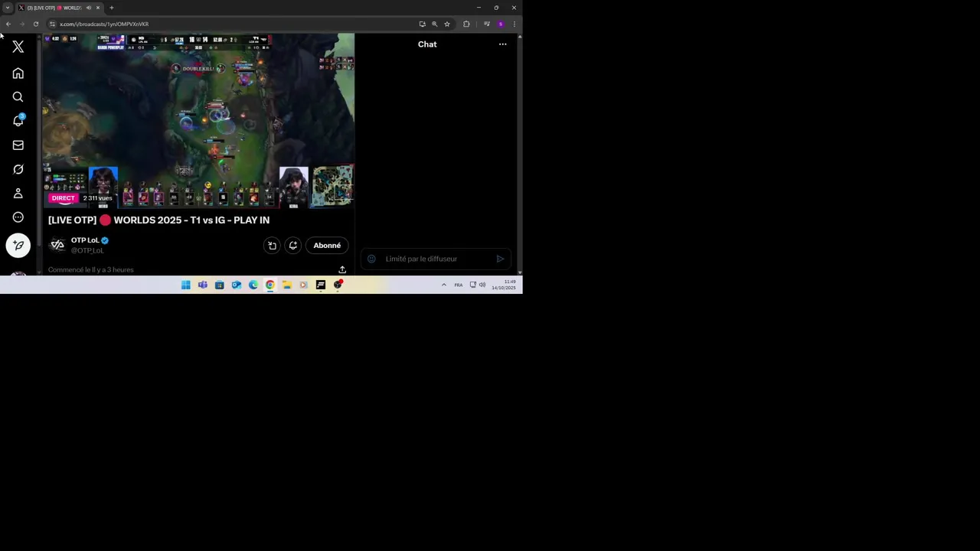Open the Messages envelope icon
980x551 pixels.
[18, 145]
